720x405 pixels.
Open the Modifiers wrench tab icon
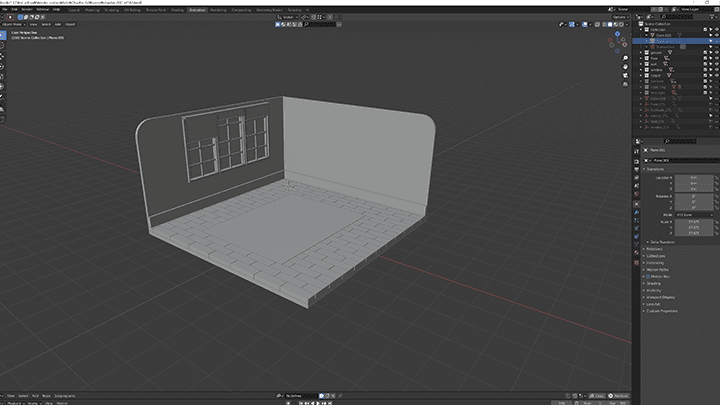[636, 212]
